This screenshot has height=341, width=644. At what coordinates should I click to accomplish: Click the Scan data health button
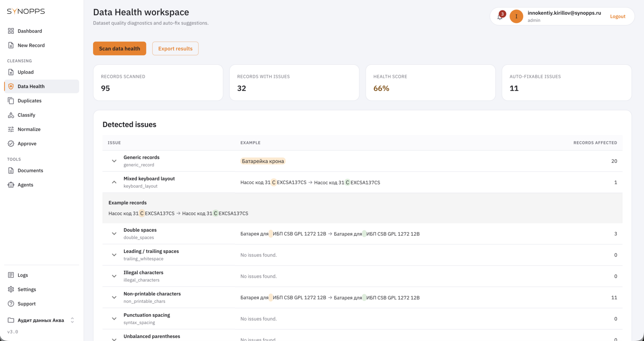coord(120,49)
